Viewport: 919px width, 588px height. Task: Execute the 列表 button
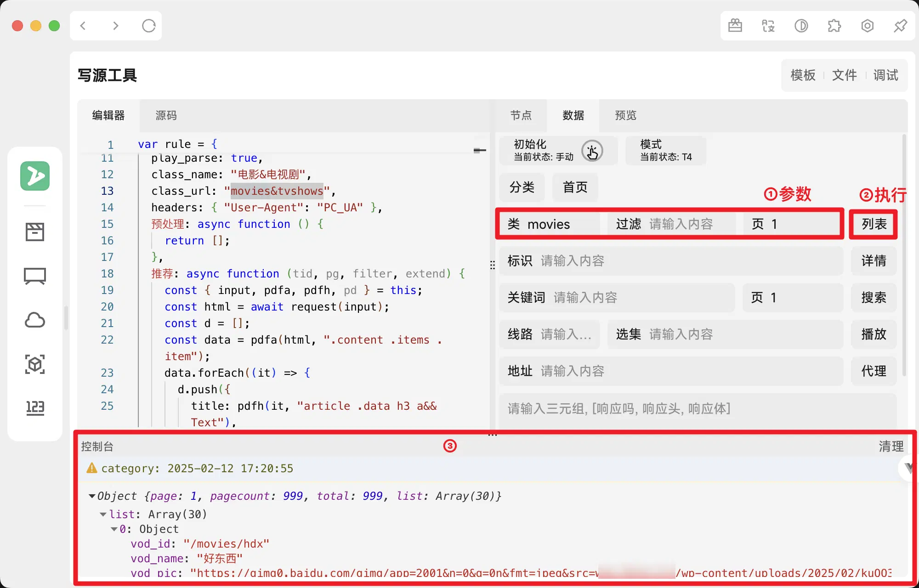pos(874,224)
